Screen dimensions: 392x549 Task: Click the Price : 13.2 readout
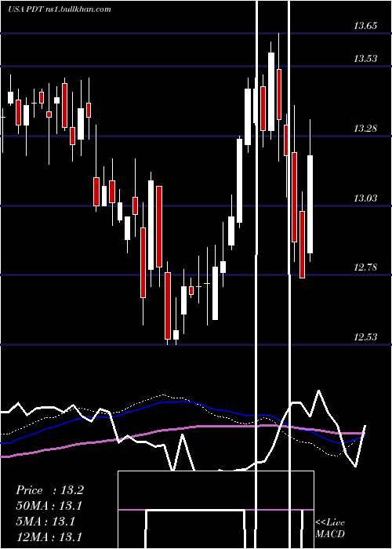click(49, 490)
